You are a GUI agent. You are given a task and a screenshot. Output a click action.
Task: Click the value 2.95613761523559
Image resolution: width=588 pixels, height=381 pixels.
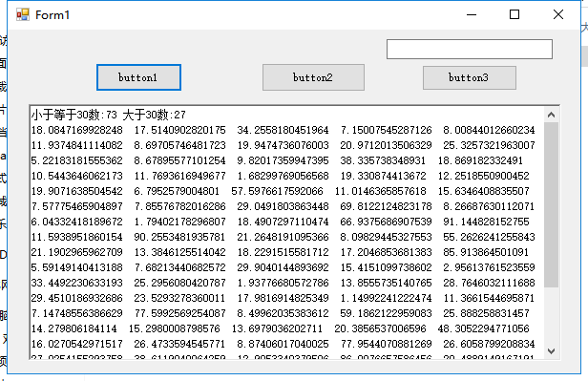[x=489, y=267]
